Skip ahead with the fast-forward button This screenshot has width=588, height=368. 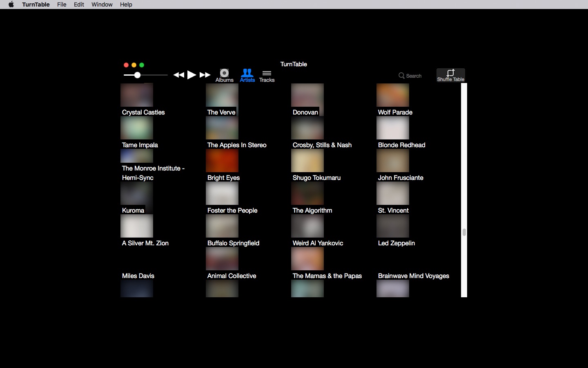[205, 75]
